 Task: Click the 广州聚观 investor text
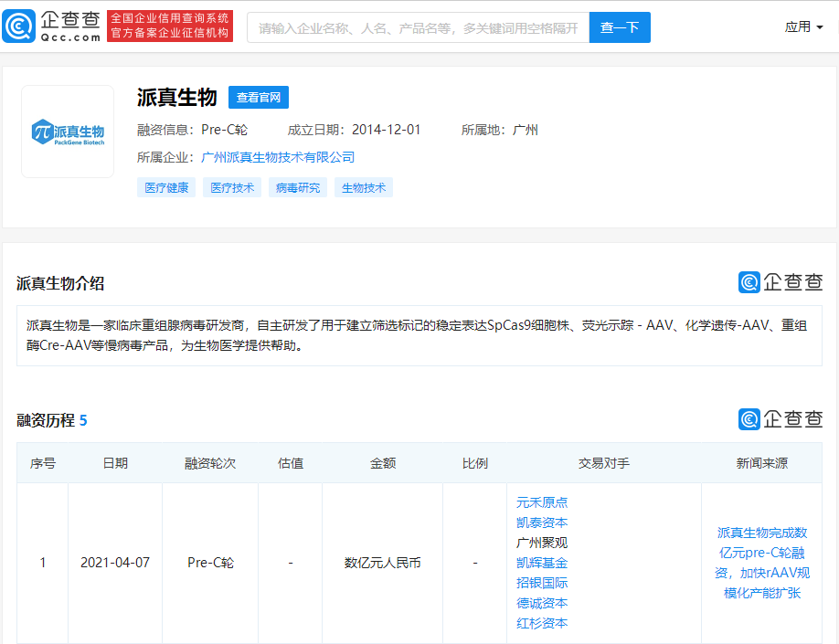[542, 543]
